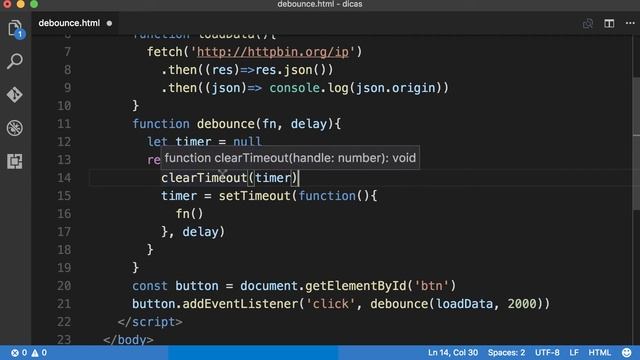Click 'fn()' on line 16
640x360 pixels.
tap(189, 214)
